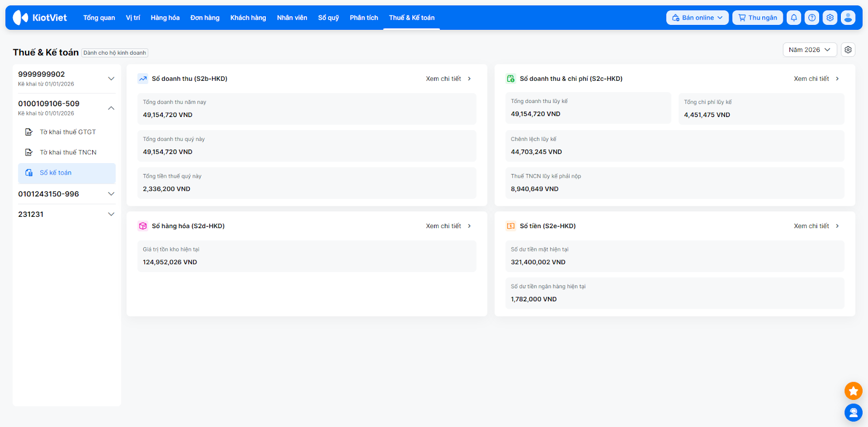Open the Bán online dropdown
This screenshot has height=427, width=868.
pos(697,17)
